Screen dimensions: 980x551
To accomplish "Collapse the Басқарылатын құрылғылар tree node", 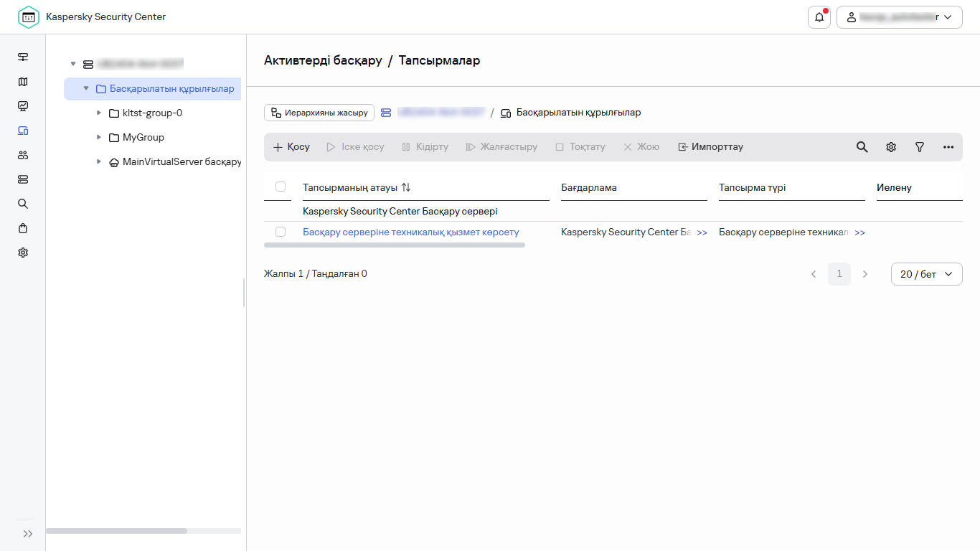I will pyautogui.click(x=86, y=88).
